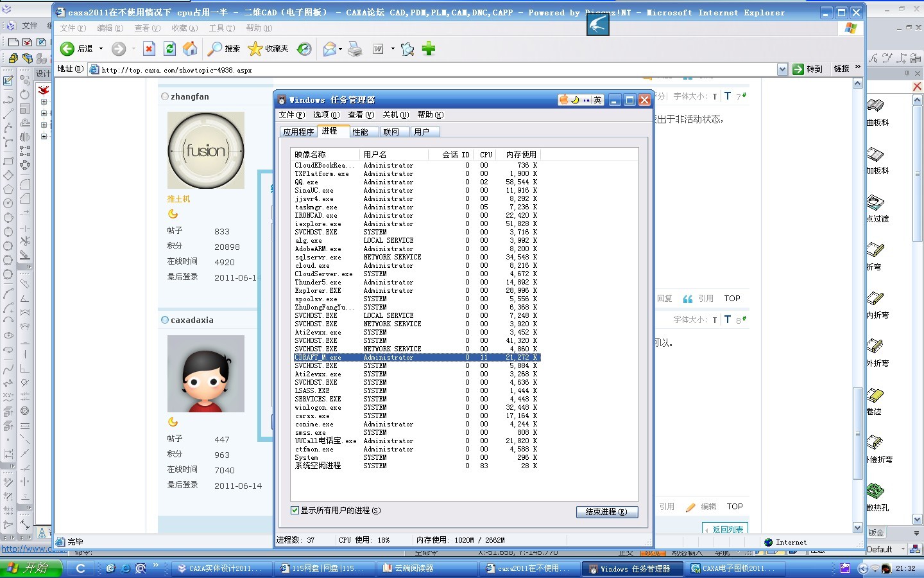Click the IE address URL field
This screenshot has height=578, width=924.
(438, 70)
